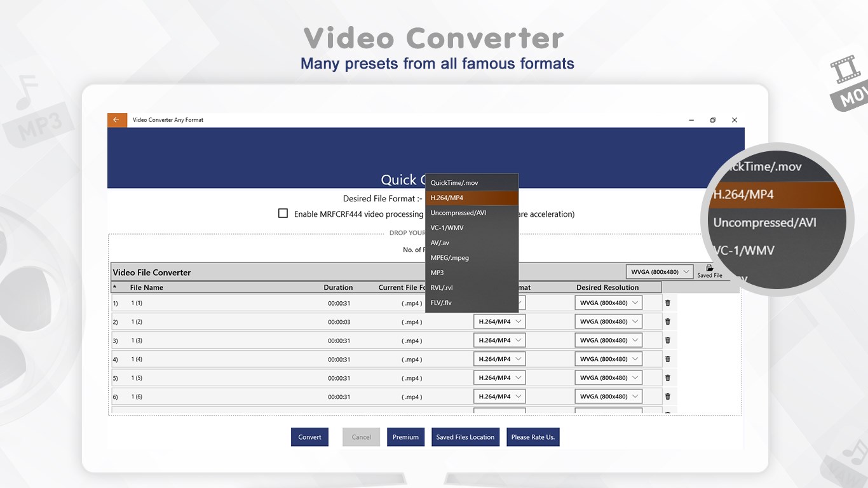Open H.264/MP4 format dropdown for file 1 (6)
Screen dimensions: 868x488
499,396
